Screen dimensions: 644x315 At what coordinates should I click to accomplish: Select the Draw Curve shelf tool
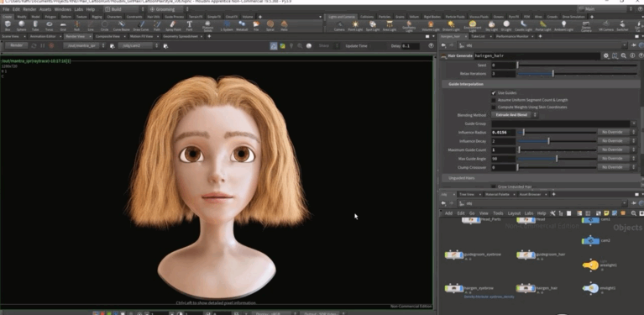click(141, 25)
